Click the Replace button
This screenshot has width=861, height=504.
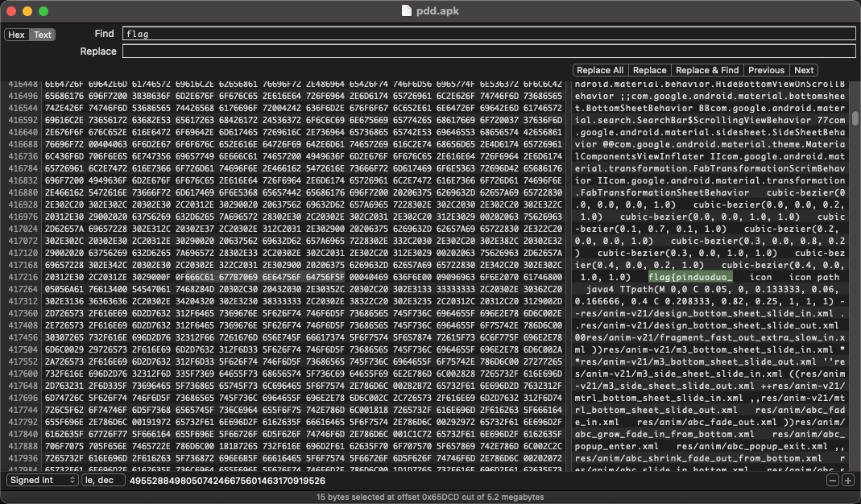(x=649, y=70)
